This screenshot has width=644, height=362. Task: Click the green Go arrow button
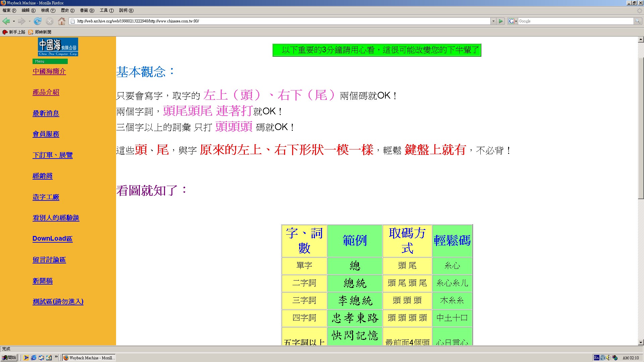501,21
